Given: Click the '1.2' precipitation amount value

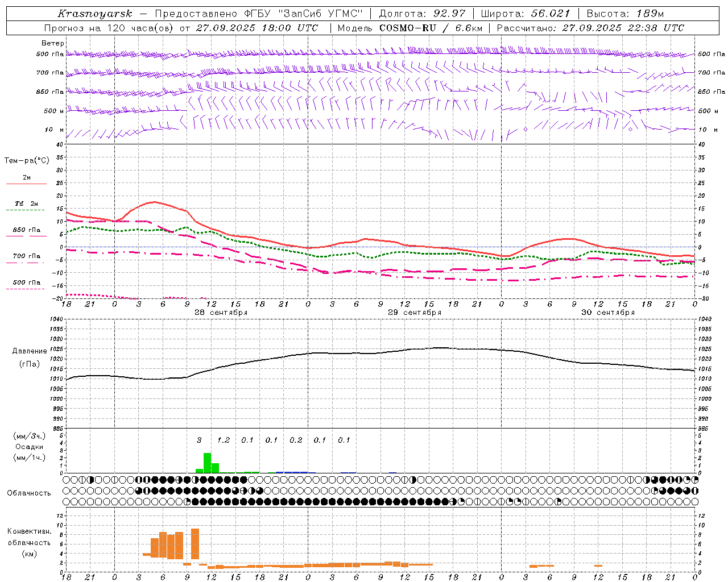Looking at the screenshot, I should click(x=224, y=440).
